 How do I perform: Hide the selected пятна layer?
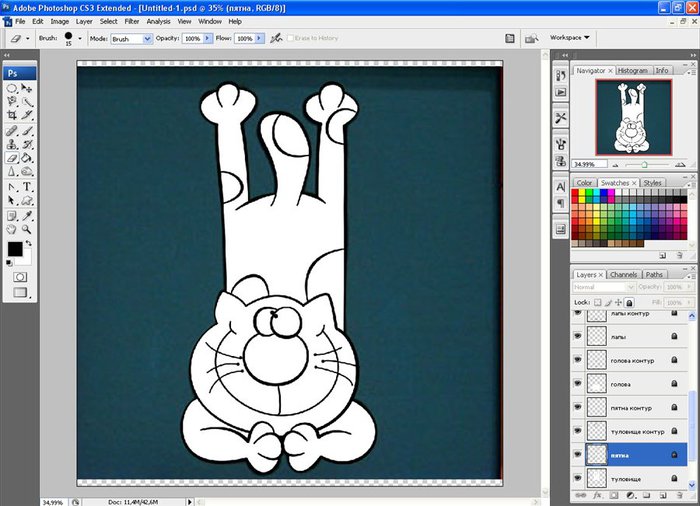(578, 454)
